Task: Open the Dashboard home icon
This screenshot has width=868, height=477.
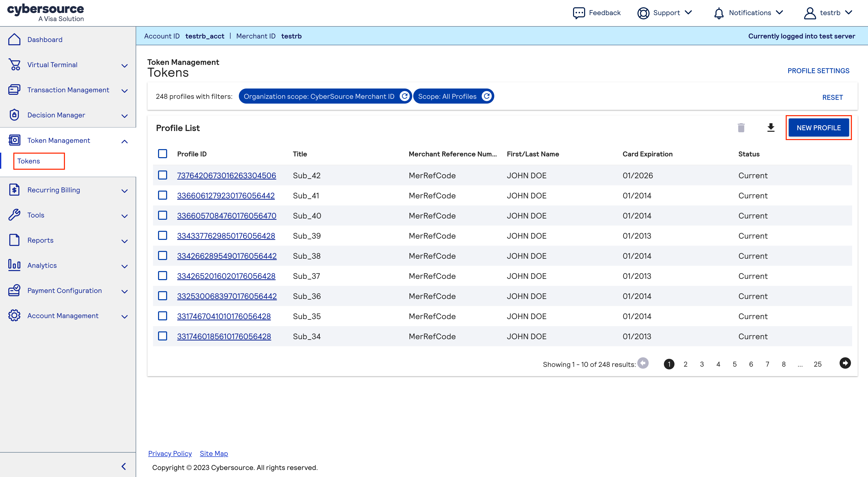Action: (x=14, y=39)
